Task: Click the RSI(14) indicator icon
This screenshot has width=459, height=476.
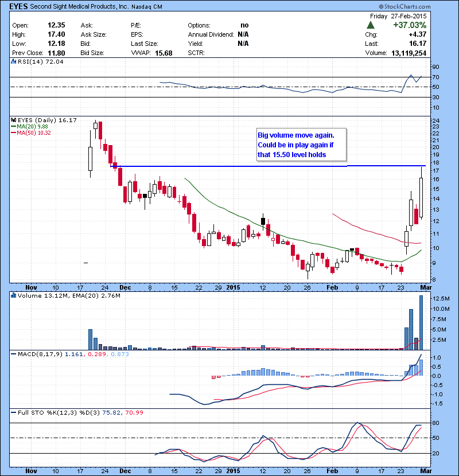Action: 13,61
